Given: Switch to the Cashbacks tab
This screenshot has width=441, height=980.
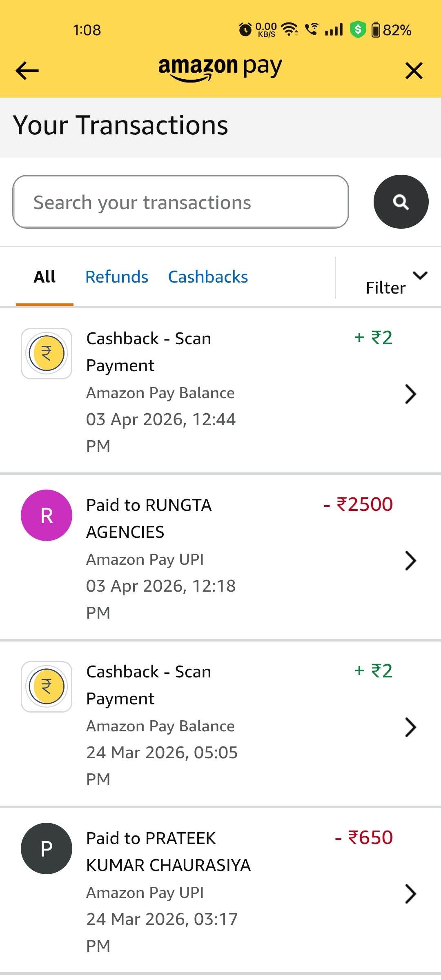Looking at the screenshot, I should 208,277.
